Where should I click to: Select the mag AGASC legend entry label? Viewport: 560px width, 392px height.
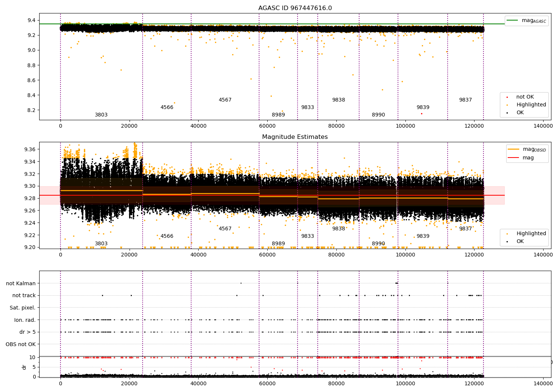click(x=534, y=21)
